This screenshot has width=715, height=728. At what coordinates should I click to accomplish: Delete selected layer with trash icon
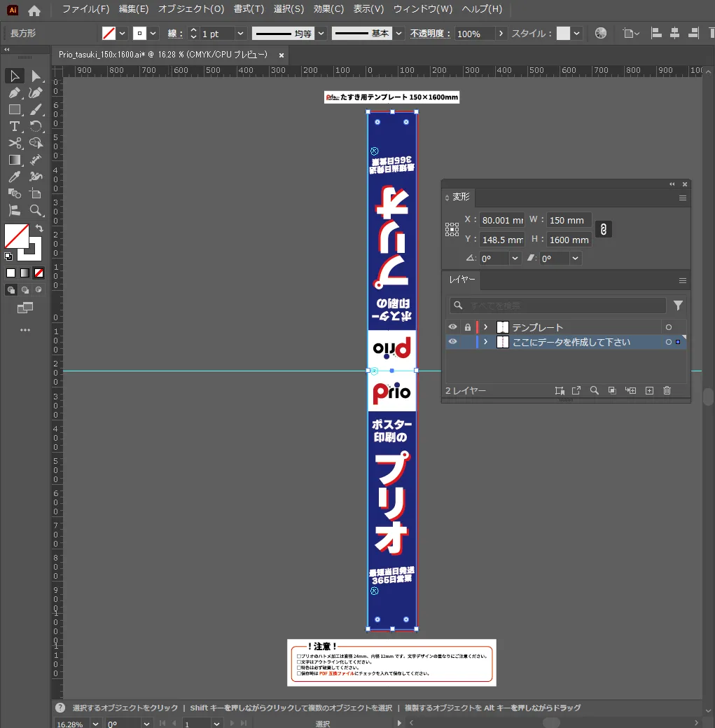(667, 390)
